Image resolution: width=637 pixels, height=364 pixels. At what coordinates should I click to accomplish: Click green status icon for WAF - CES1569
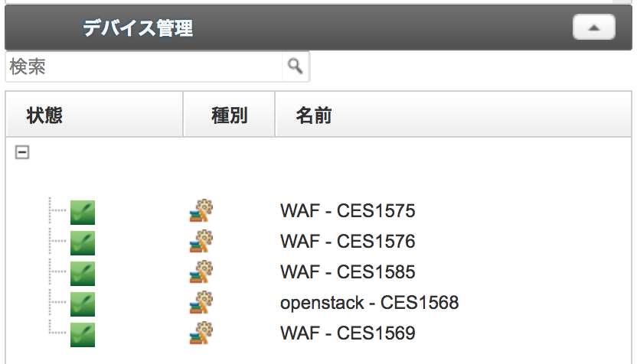(x=83, y=335)
